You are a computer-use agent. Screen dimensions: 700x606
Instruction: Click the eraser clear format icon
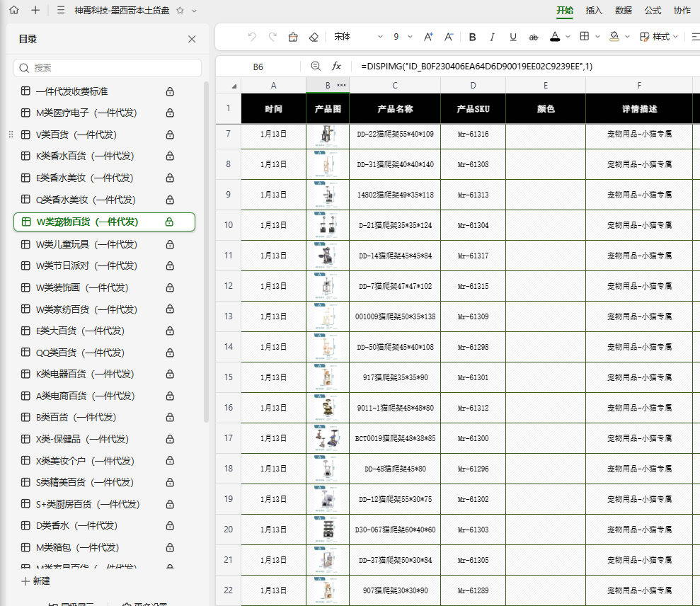(314, 37)
